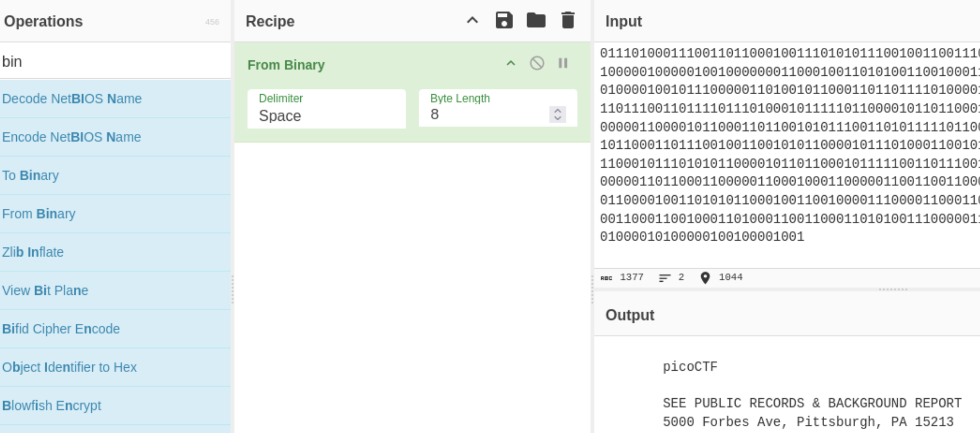980x433 pixels.
Task: Adjust the Byte Length stepper arrows
Action: click(557, 115)
